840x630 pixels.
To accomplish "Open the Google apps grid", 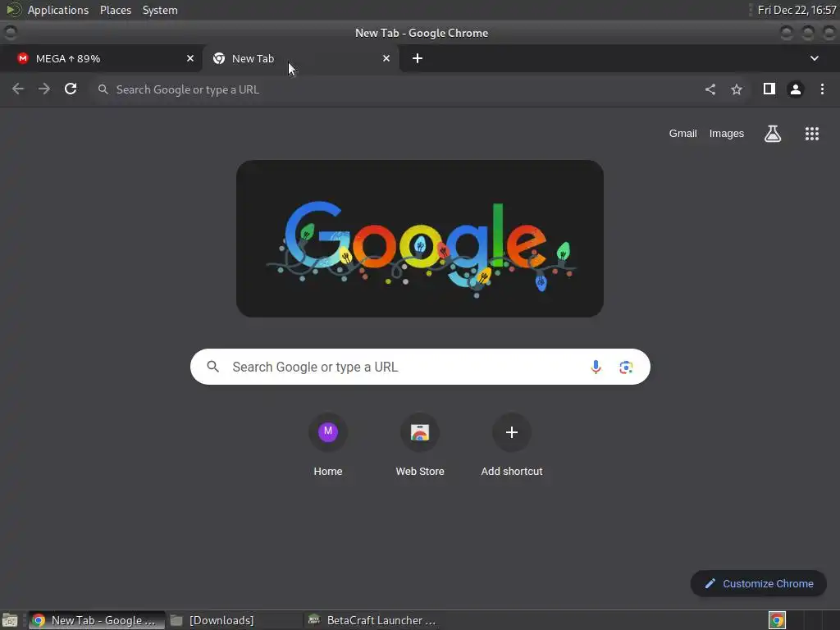I will coord(812,134).
